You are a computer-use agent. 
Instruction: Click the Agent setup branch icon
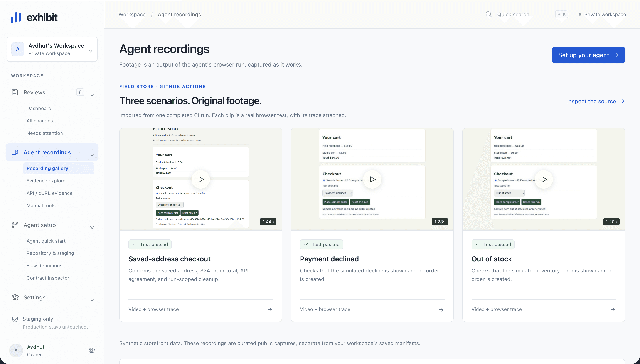point(15,225)
